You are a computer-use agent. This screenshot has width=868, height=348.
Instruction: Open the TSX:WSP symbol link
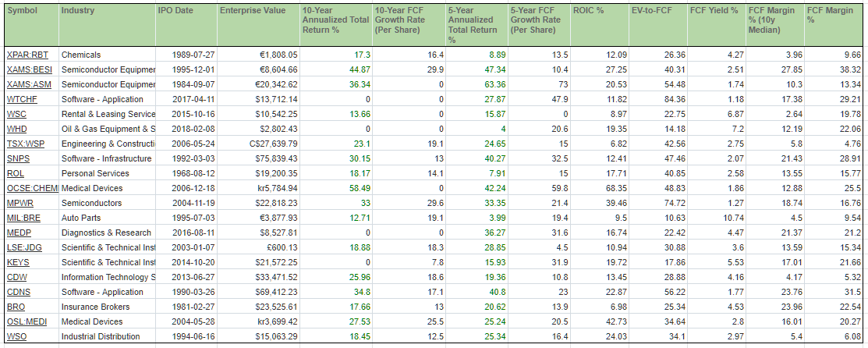click(27, 144)
